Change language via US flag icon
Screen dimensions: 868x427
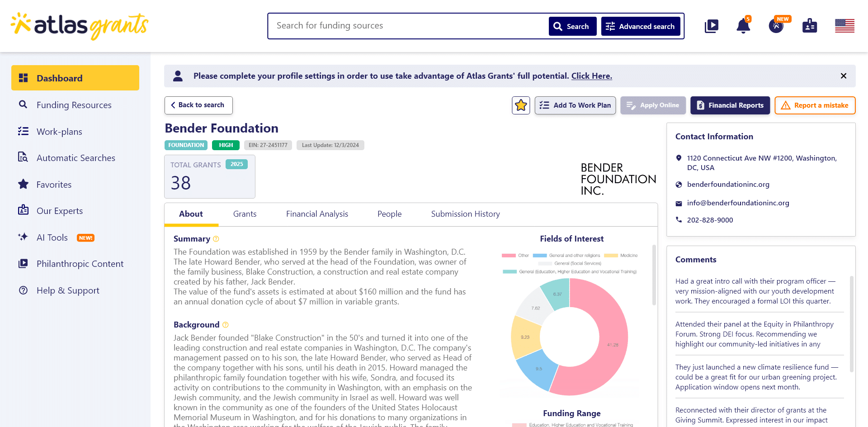844,26
